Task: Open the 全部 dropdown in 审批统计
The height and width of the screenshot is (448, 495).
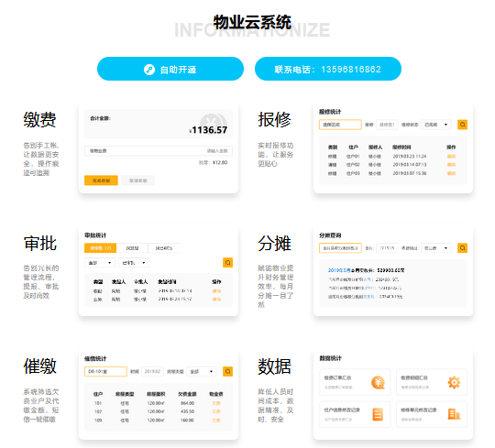Action: point(99,263)
